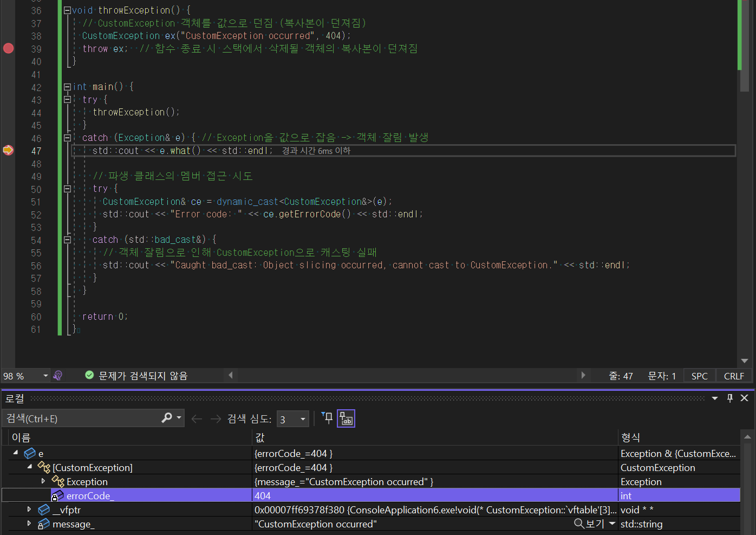Select the errorCode_ value 404 cell
The image size is (756, 535).
coord(435,495)
